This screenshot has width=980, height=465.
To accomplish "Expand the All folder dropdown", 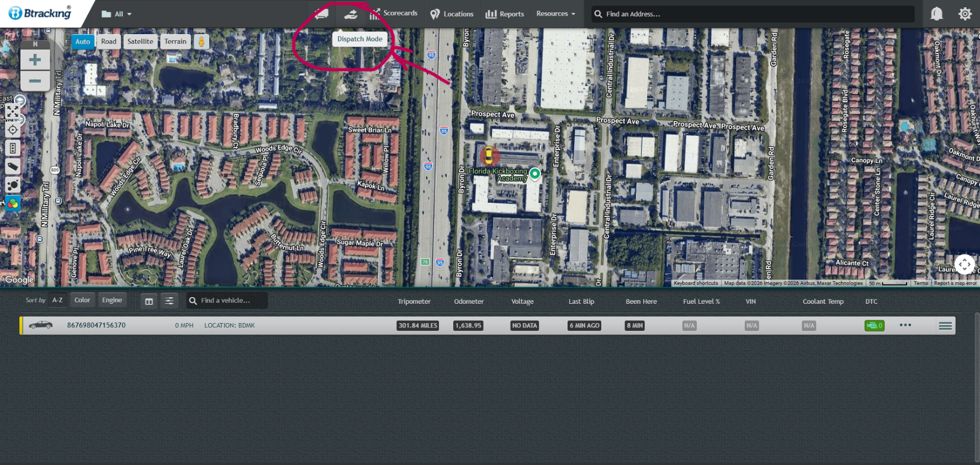I will click(x=116, y=14).
